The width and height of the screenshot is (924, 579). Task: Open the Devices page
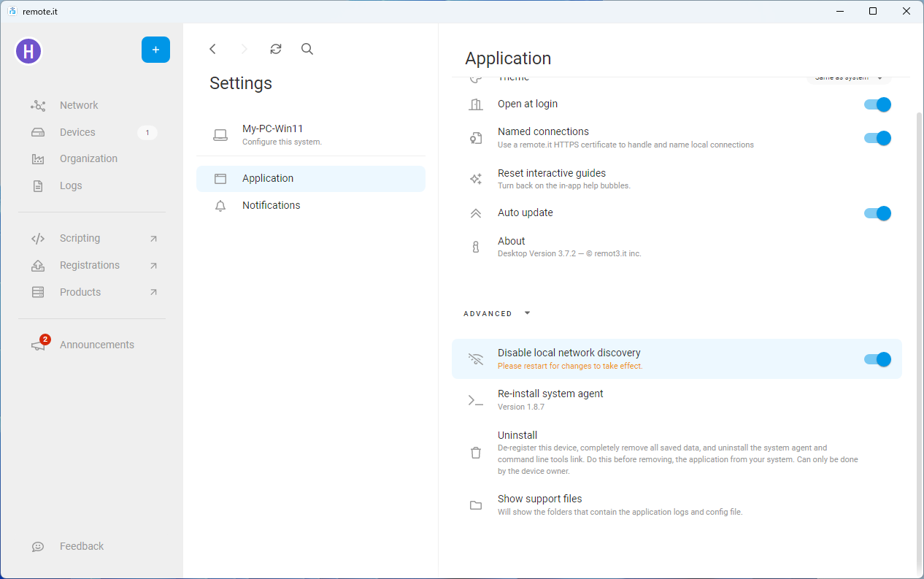(92, 132)
